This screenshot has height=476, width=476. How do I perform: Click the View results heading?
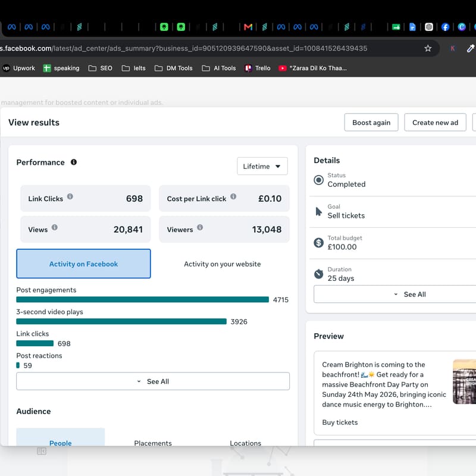coord(34,123)
